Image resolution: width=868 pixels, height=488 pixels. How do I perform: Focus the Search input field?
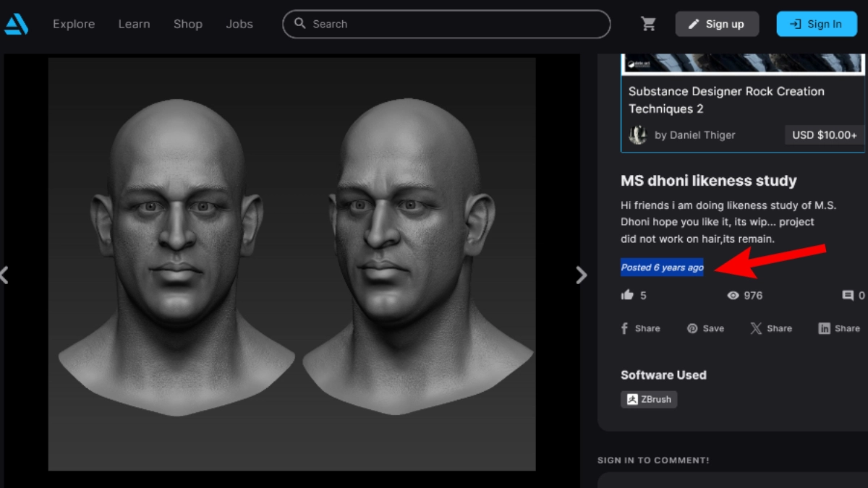(x=456, y=24)
